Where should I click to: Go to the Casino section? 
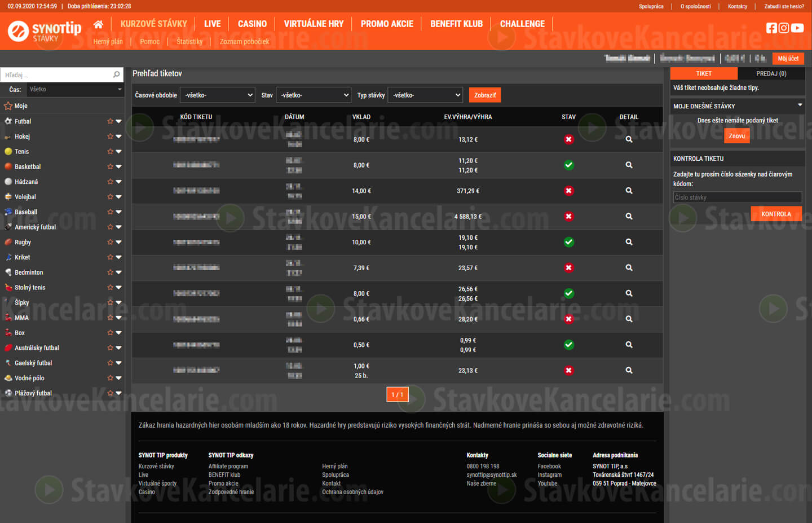(252, 24)
